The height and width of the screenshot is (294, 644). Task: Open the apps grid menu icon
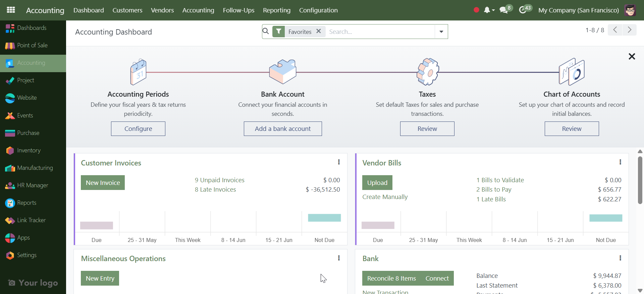[11, 10]
